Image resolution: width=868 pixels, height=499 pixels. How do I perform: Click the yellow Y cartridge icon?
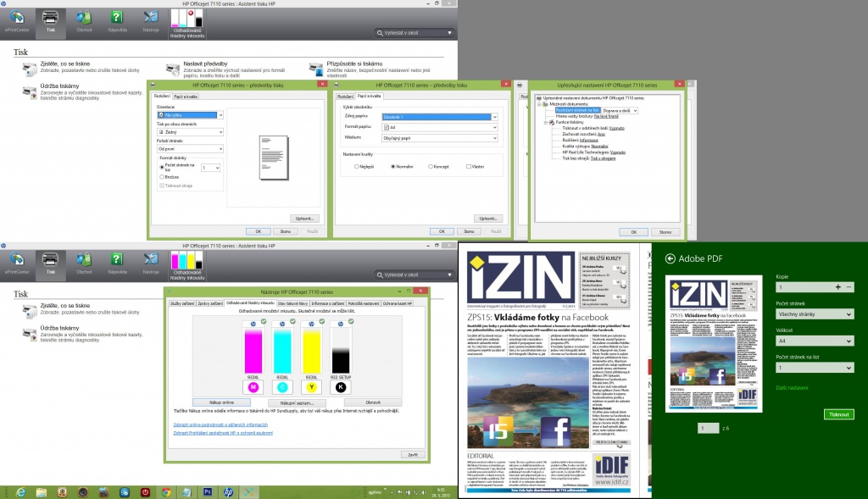312,387
